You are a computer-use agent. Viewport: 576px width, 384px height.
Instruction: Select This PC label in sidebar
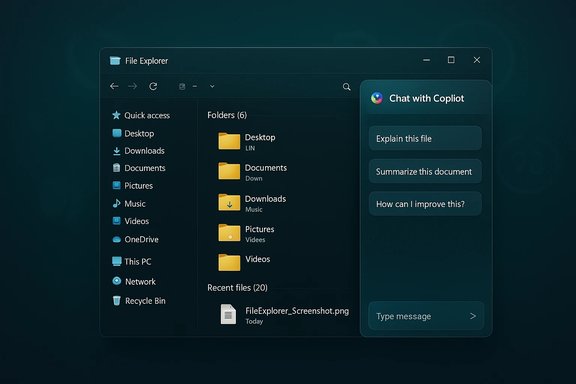click(x=138, y=262)
